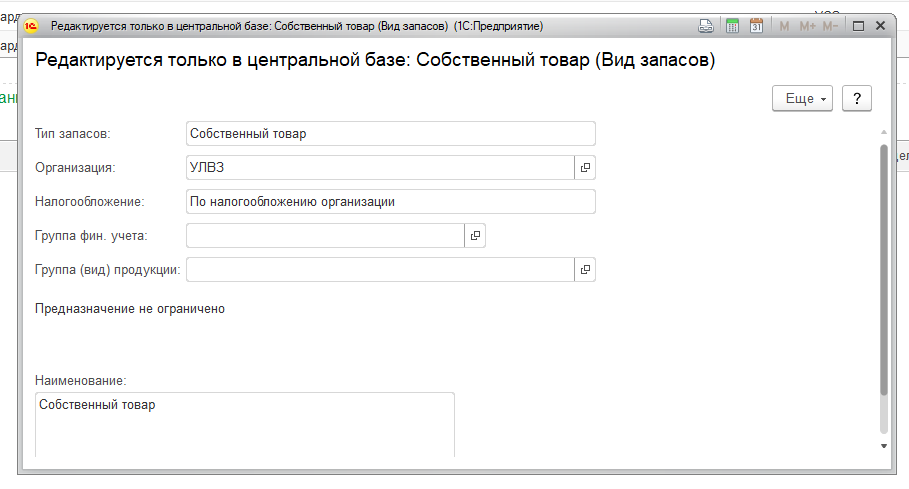Click the empty Группа фин. учета field
Viewport: 909px width, 489px height.
[325, 236]
